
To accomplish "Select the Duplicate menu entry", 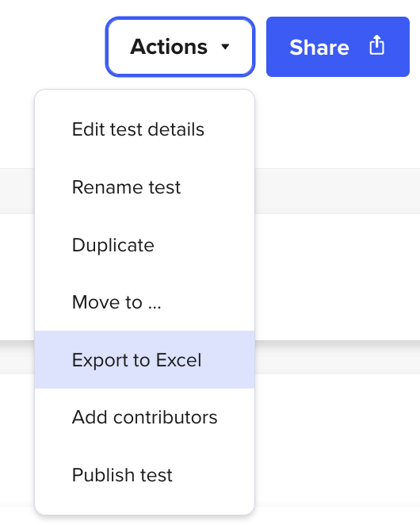I will coord(144,245).
